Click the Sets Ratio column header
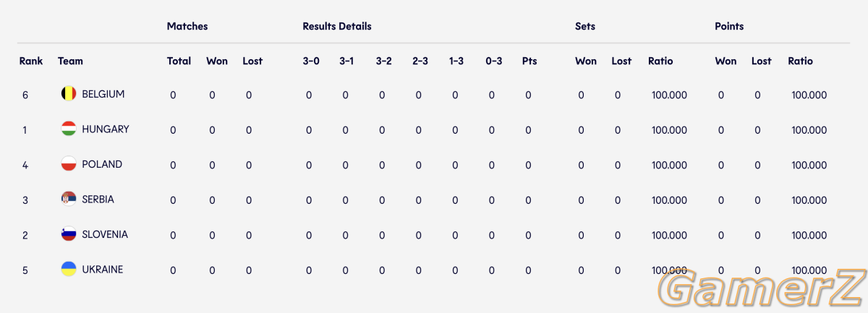Image resolution: width=868 pixels, height=313 pixels. [660, 61]
